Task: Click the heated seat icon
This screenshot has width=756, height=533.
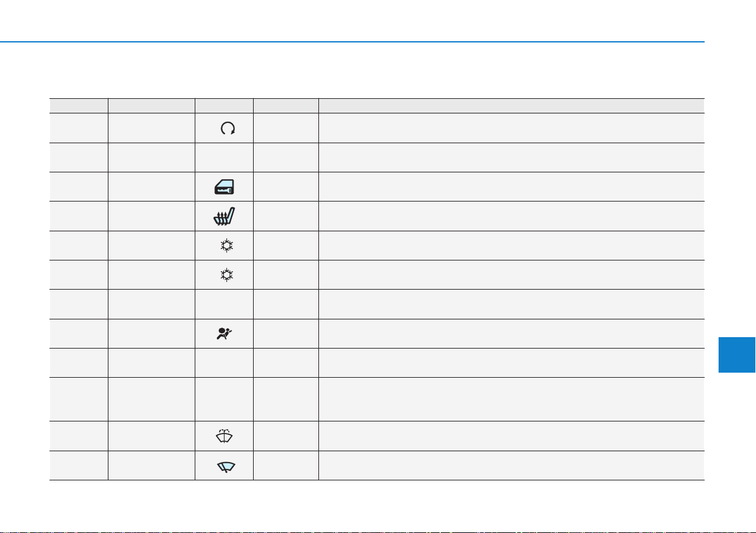Action: click(x=224, y=216)
